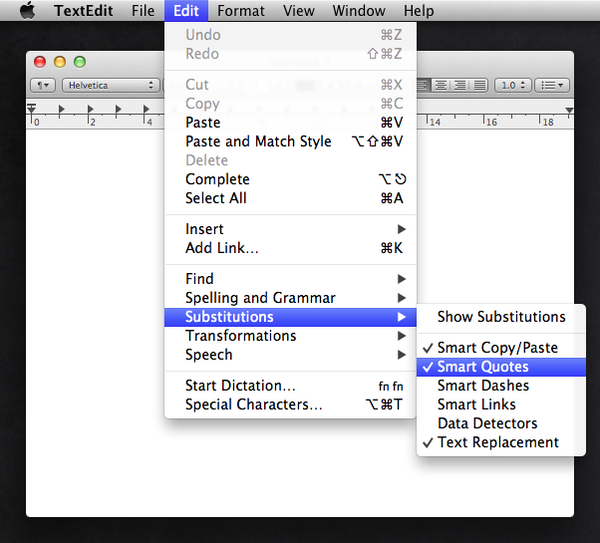Toggle Smart Copy/Paste off
600x543 pixels.
[501, 348]
